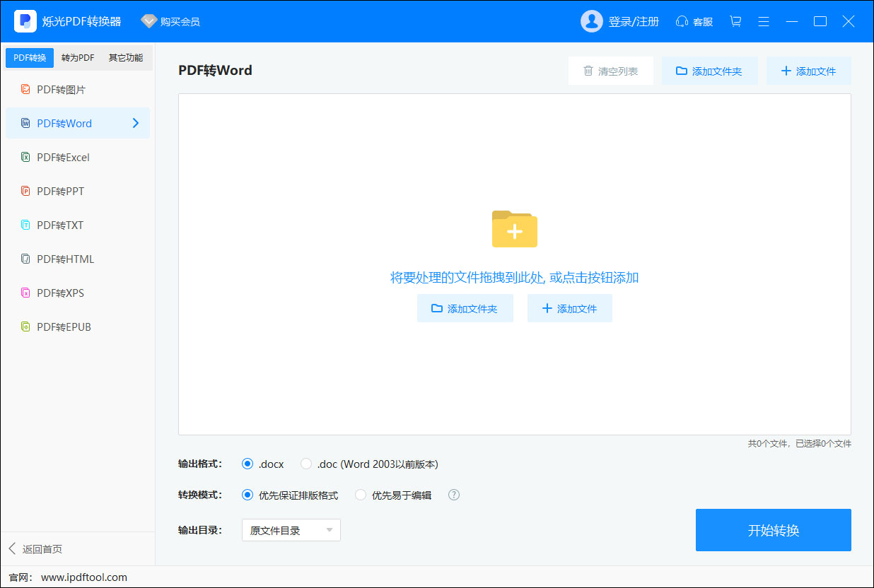Open the www.ipdftool.com website link

pos(84,577)
